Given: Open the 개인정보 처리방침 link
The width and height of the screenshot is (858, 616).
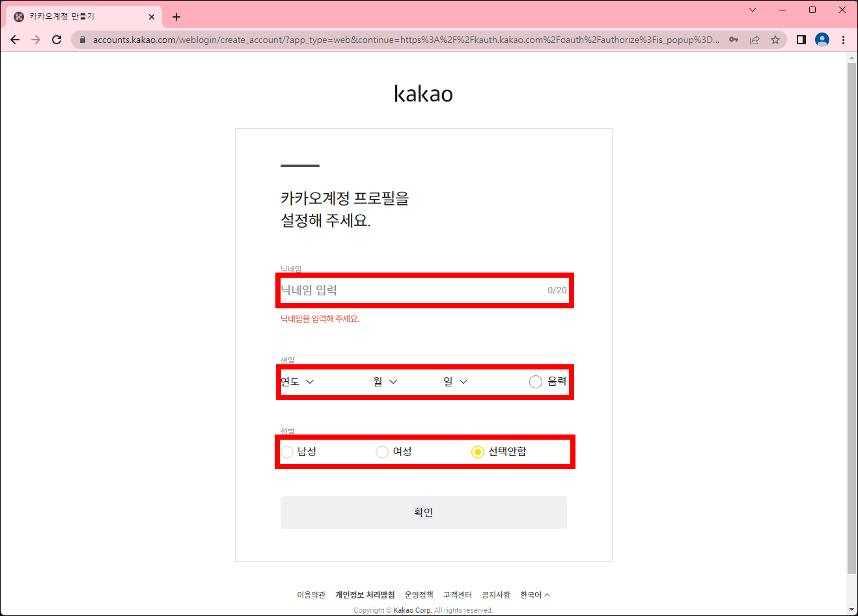Looking at the screenshot, I should tap(365, 595).
